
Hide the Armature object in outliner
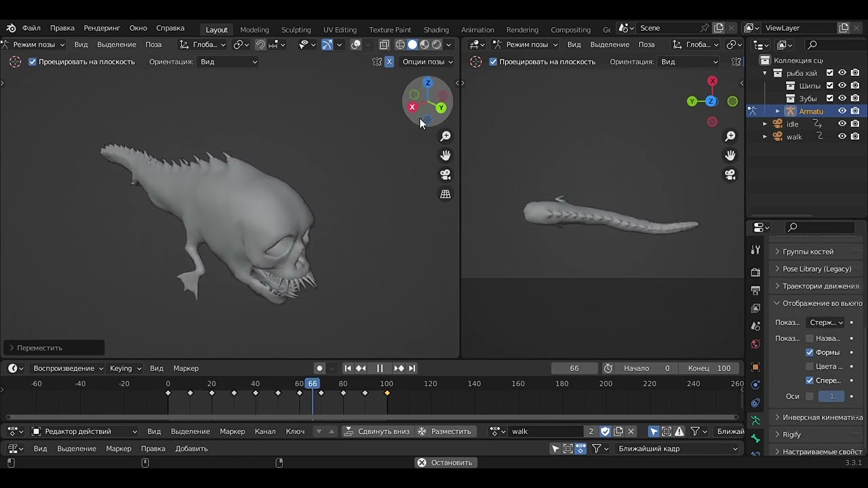pos(842,111)
